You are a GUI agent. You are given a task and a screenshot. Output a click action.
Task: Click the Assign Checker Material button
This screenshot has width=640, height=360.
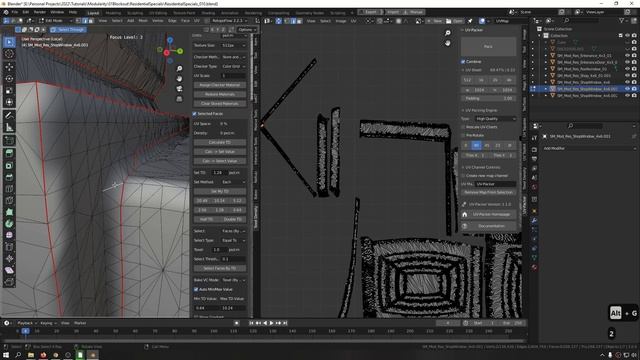[220, 85]
